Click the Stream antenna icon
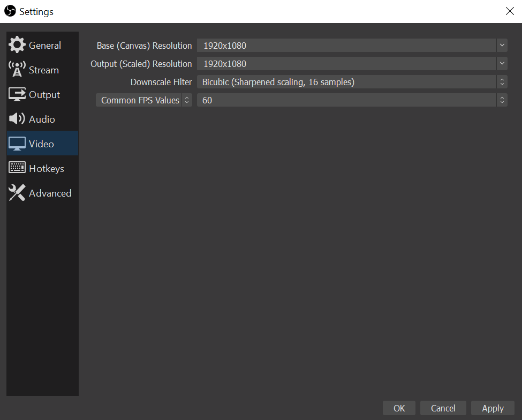This screenshot has height=420, width=522. 17,70
